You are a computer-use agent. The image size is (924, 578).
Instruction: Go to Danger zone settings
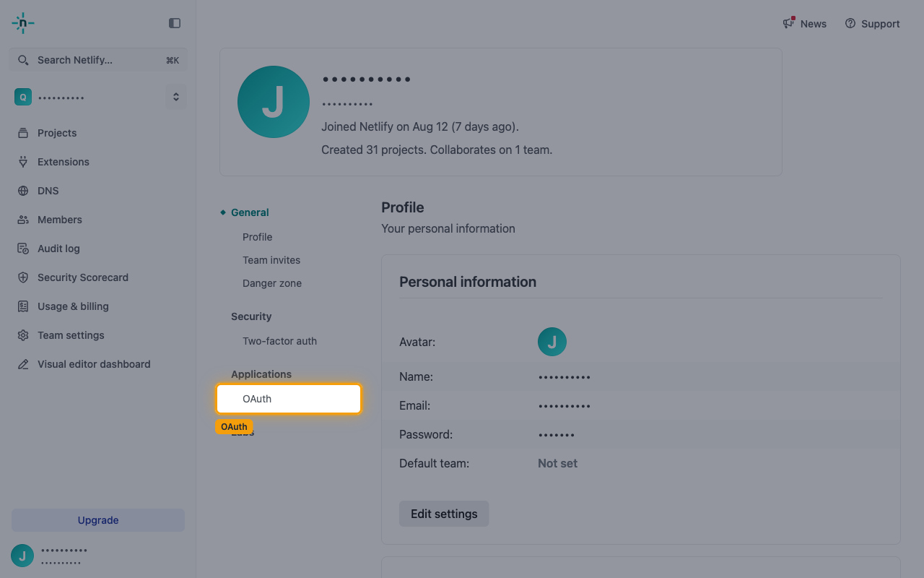272,283
